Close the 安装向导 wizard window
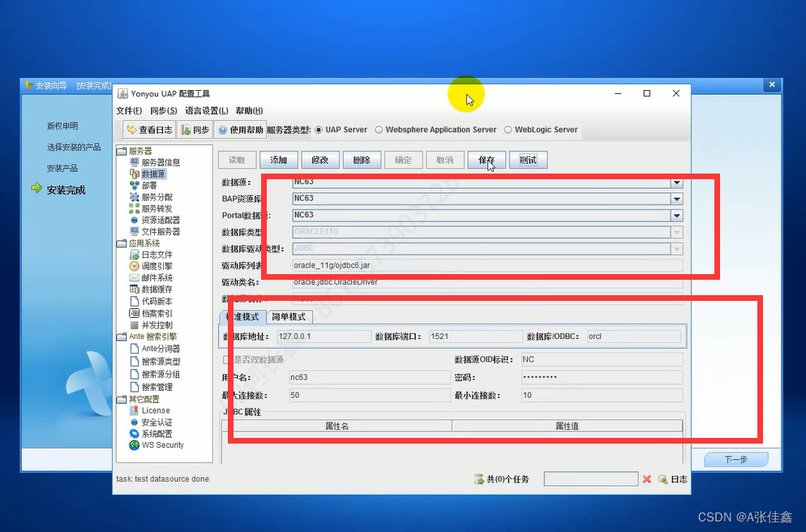 (x=772, y=85)
